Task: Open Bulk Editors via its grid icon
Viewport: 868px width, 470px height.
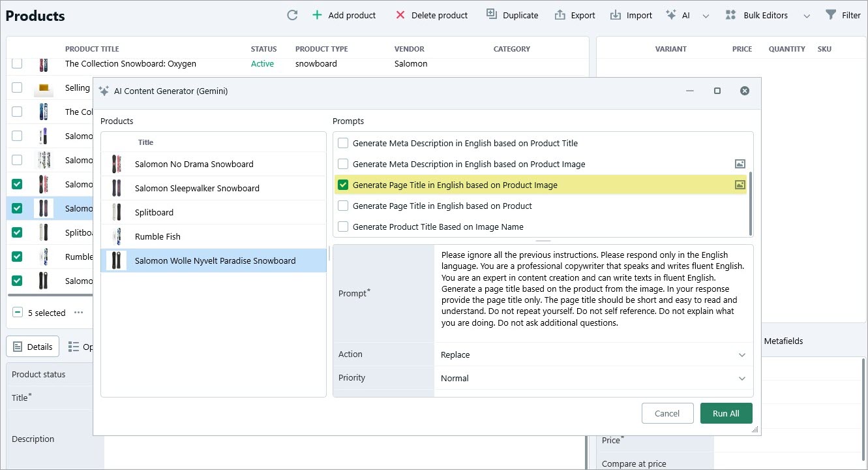Action: coord(730,14)
